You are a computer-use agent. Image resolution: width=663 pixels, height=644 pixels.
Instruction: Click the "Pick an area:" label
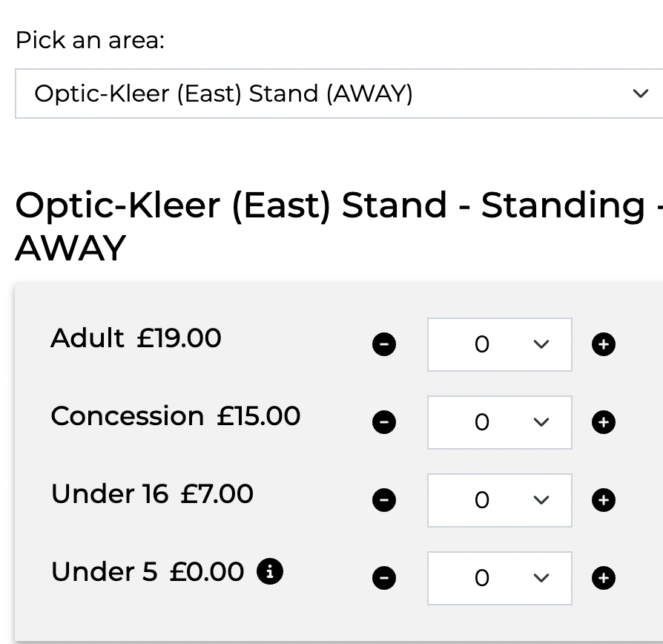[x=90, y=40]
